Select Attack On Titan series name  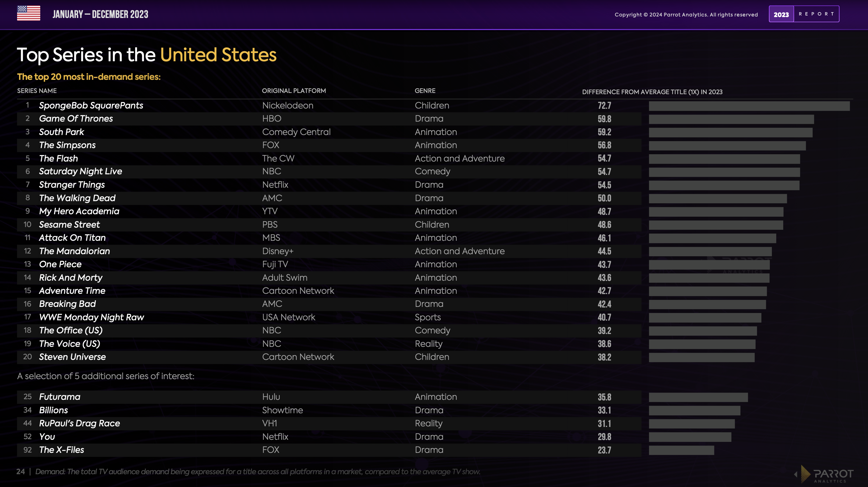[x=72, y=238]
